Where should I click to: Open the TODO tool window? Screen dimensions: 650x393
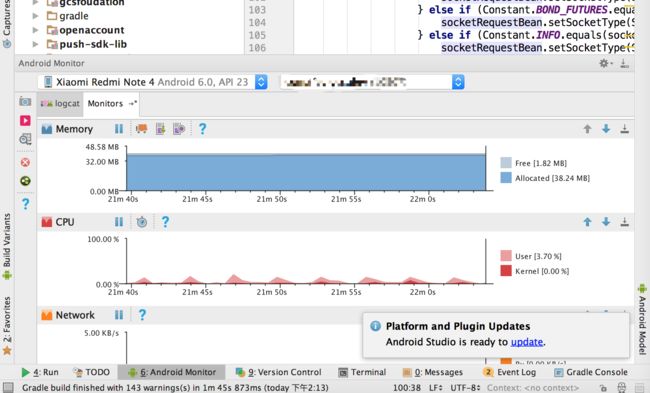click(91, 372)
